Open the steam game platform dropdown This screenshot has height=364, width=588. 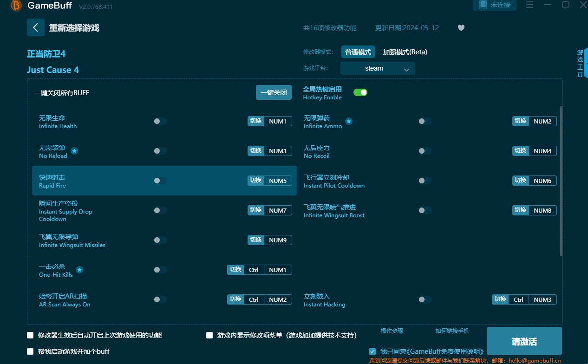coord(377,68)
